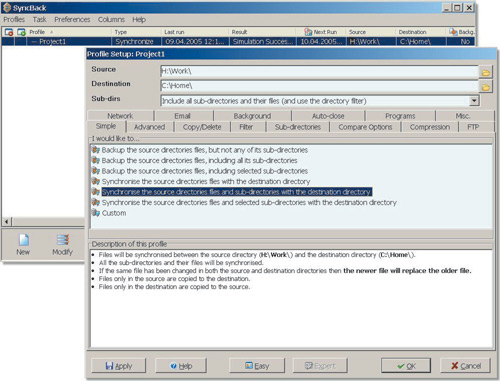Click first column header icon in profile list
This screenshot has height=381, width=500.
[x=9, y=32]
